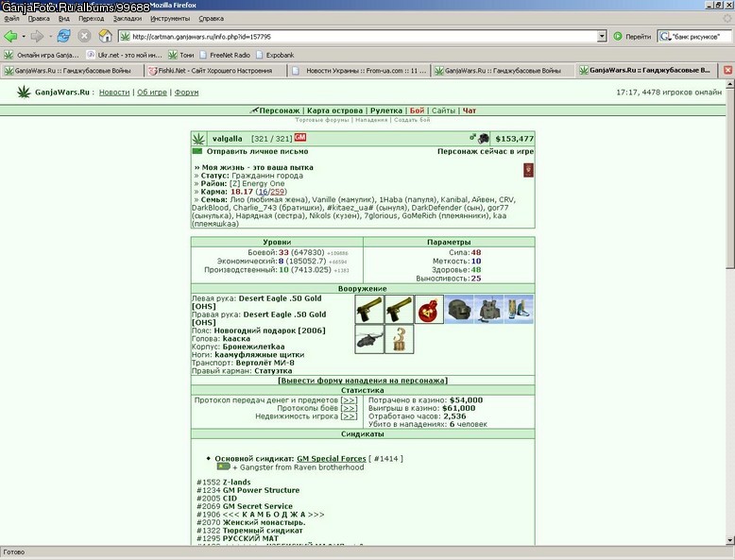Screen dimensions: 735x560
Task: Open the money and items transfer protocol [>>]
Action: pyautogui.click(x=349, y=400)
